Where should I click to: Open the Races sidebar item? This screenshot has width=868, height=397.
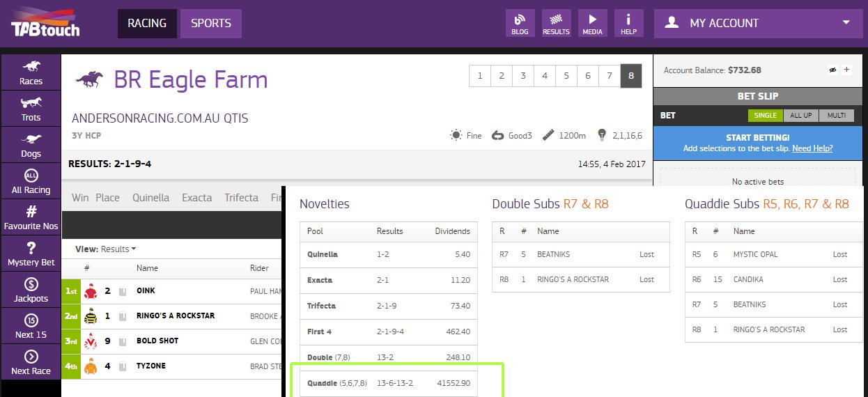pyautogui.click(x=31, y=72)
